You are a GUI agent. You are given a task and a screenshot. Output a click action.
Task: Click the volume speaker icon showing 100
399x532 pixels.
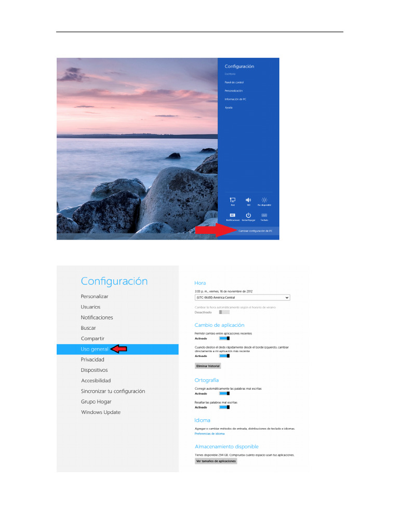248,202
